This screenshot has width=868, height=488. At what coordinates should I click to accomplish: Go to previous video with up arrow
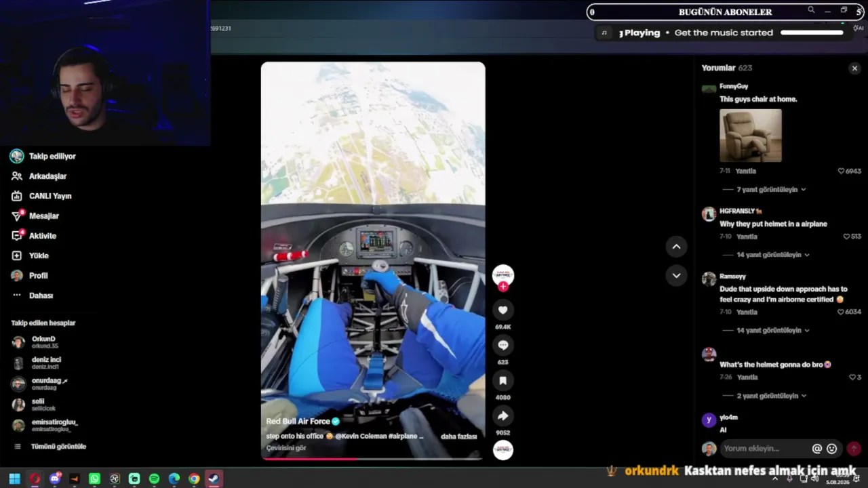point(676,247)
